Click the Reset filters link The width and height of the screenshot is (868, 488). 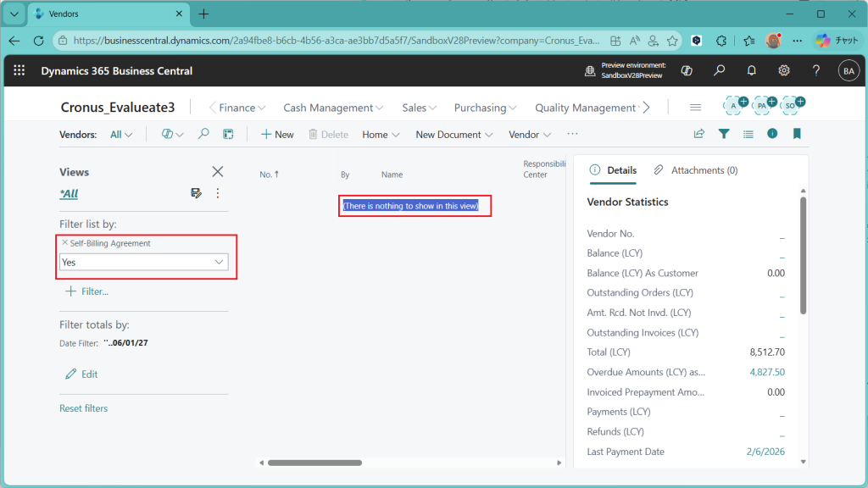click(x=83, y=408)
